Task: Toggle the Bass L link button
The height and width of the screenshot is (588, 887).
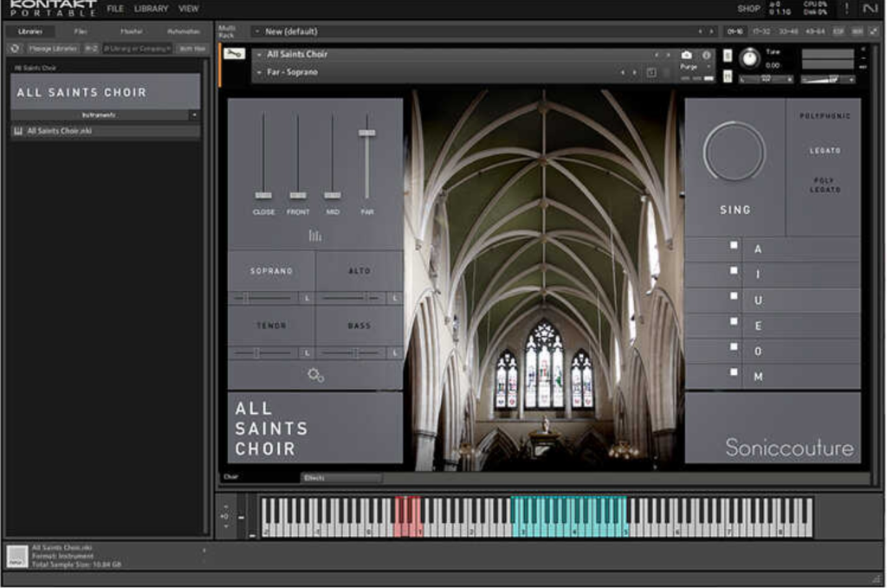Action: (395, 352)
